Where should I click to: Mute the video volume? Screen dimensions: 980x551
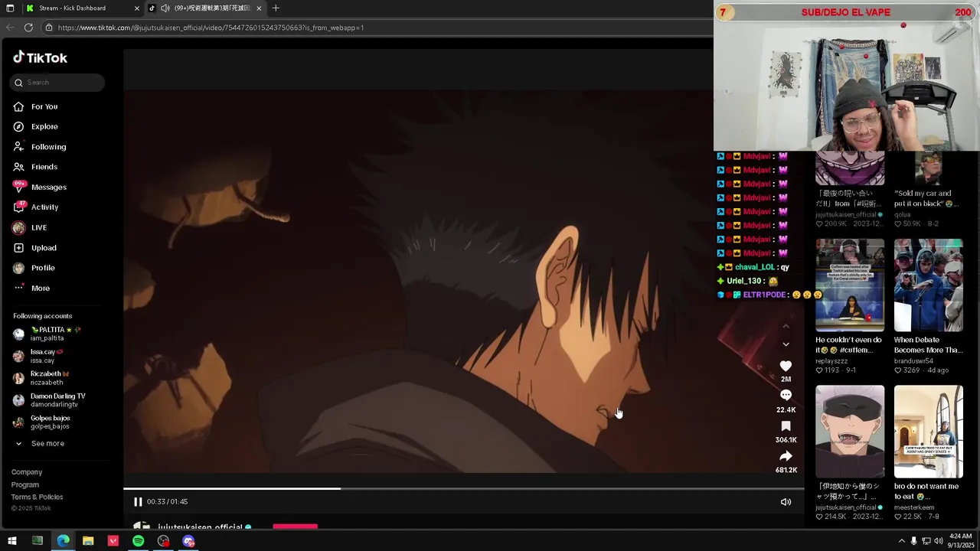pyautogui.click(x=786, y=501)
